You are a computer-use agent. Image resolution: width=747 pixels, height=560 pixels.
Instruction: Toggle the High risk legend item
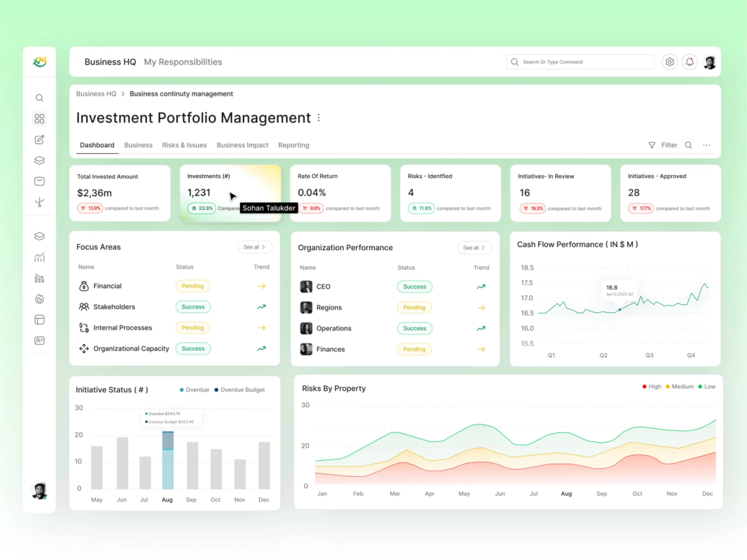coord(651,386)
